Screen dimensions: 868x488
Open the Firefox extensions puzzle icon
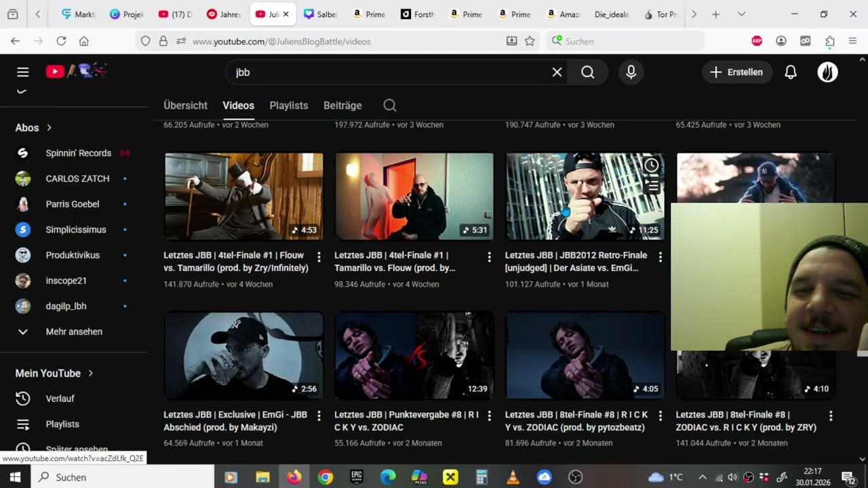tap(830, 41)
